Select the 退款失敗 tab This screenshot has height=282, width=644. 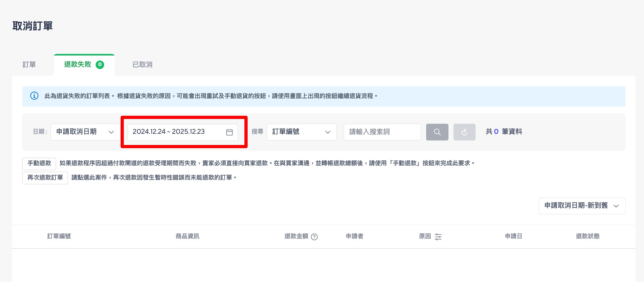click(x=77, y=64)
